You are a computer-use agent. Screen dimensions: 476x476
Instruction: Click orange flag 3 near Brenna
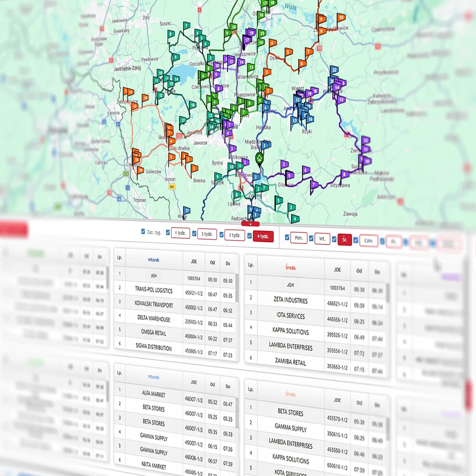[x=194, y=168]
